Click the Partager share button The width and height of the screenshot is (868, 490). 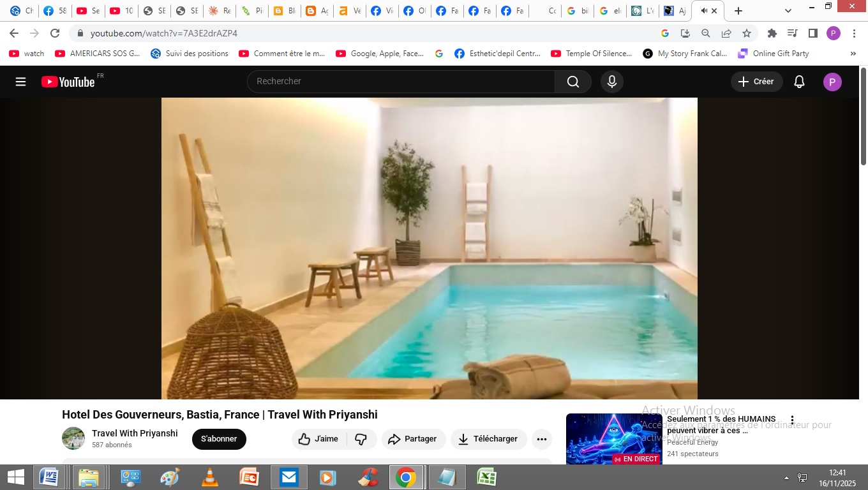pos(414,439)
